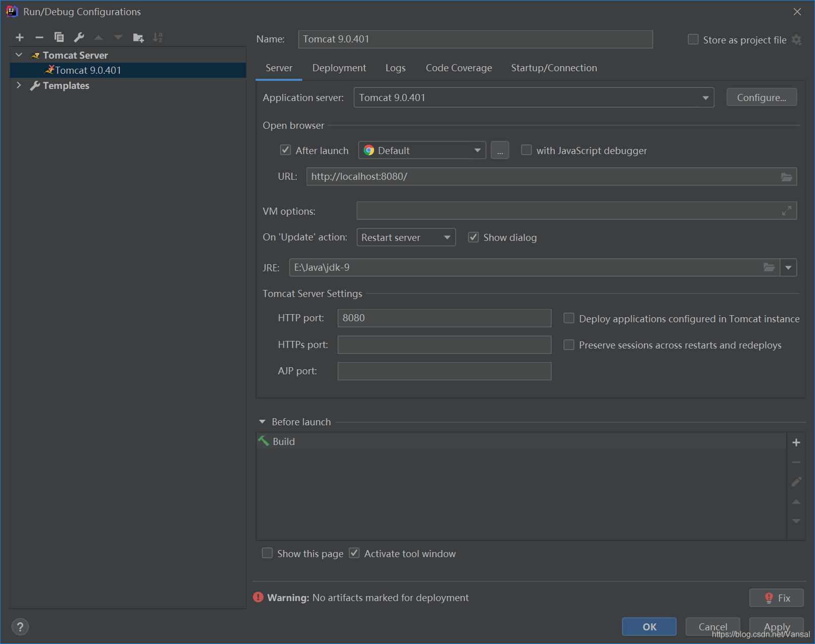Expand the VM options field
This screenshot has width=815, height=644.
[x=787, y=211]
